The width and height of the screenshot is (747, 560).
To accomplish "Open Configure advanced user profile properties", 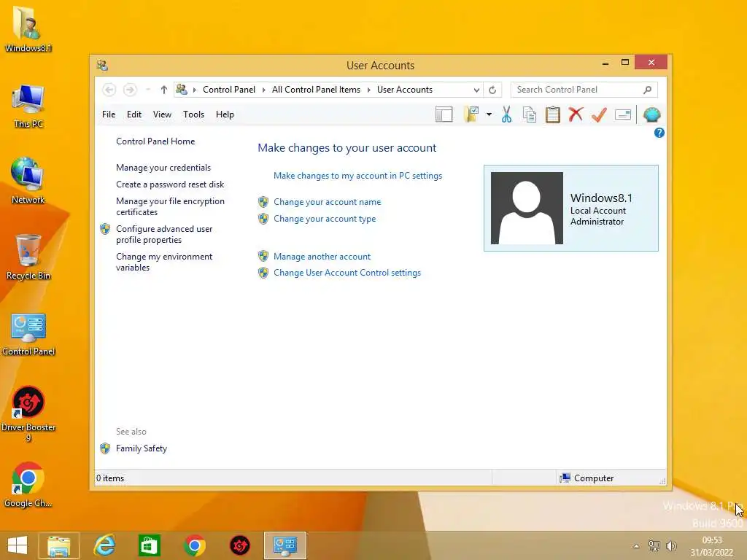I will tap(164, 234).
